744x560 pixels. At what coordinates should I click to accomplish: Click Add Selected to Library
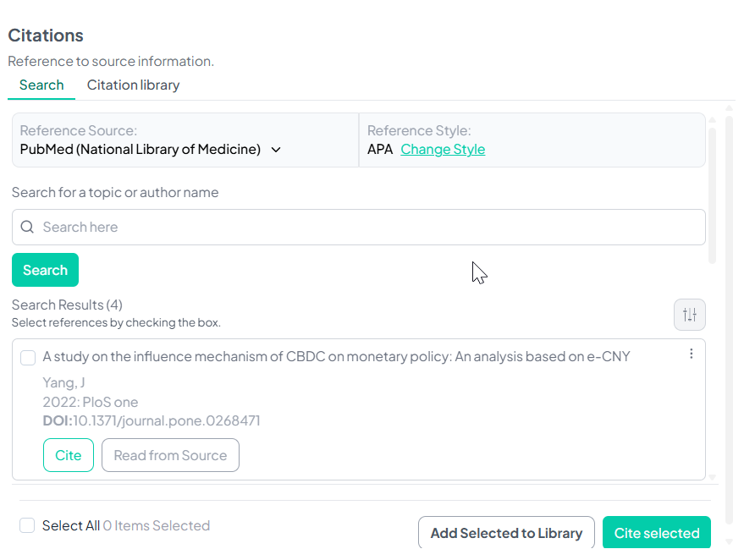pyautogui.click(x=506, y=533)
